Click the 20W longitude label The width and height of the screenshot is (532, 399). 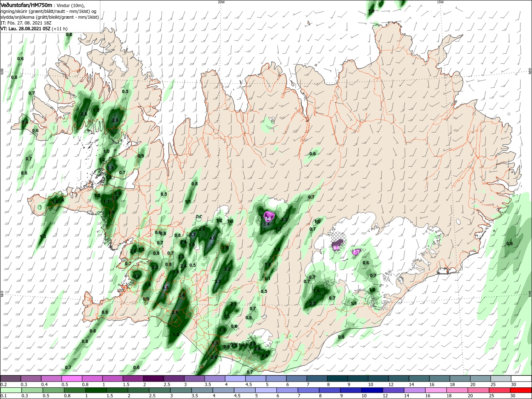tap(221, 2)
